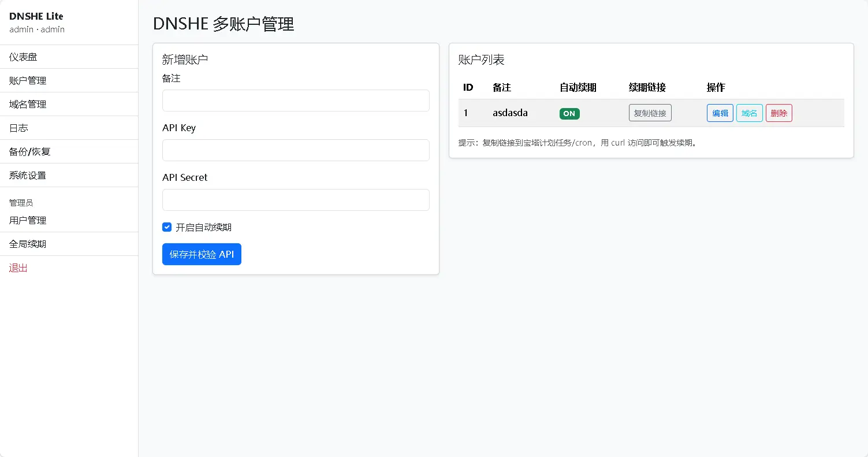Click 编辑 for account asdasda
This screenshot has height=457, width=868.
pos(720,113)
